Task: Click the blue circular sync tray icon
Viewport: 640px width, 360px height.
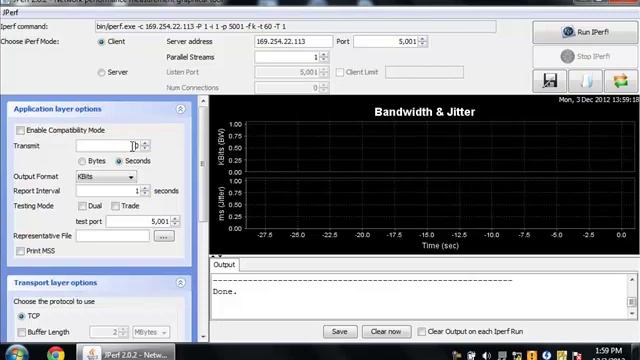Action: (547, 356)
